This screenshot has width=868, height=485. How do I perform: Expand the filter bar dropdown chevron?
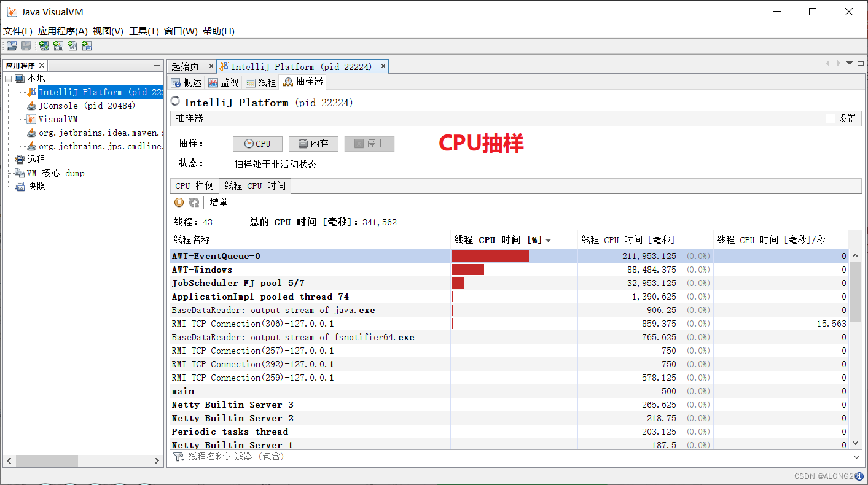point(857,457)
